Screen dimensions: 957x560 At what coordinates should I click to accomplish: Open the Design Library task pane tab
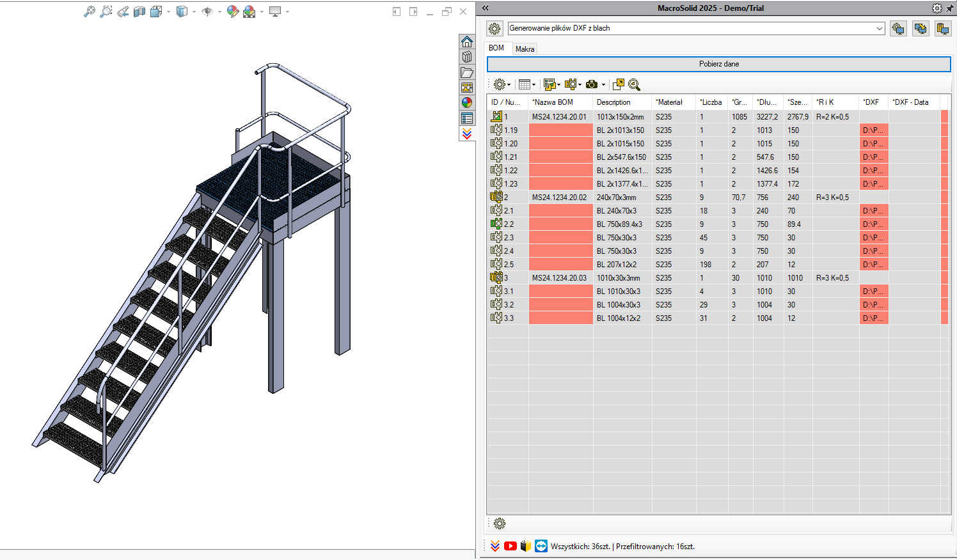tap(467, 57)
